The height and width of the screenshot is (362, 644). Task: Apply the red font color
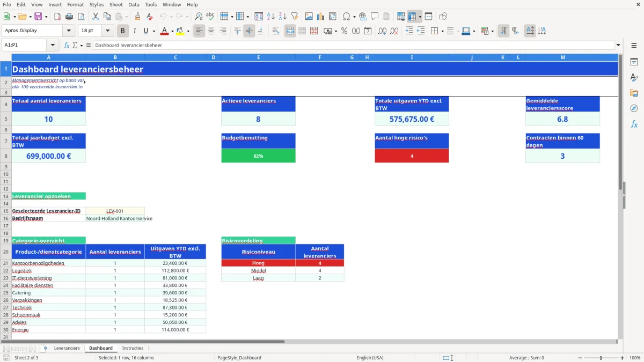(164, 31)
